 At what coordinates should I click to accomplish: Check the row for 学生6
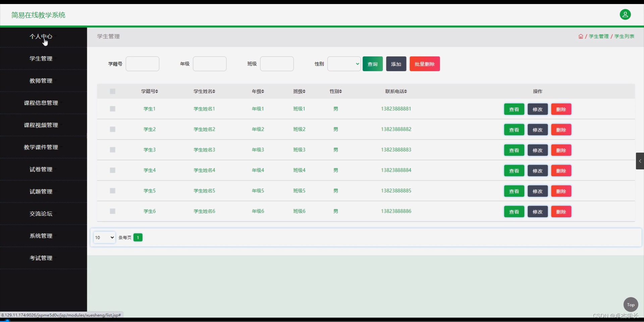coord(113,211)
